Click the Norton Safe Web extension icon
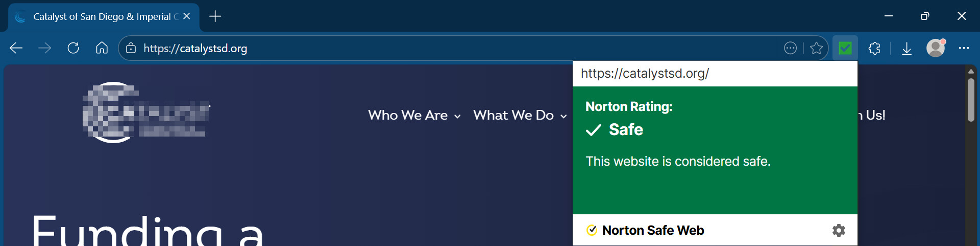 [845, 48]
